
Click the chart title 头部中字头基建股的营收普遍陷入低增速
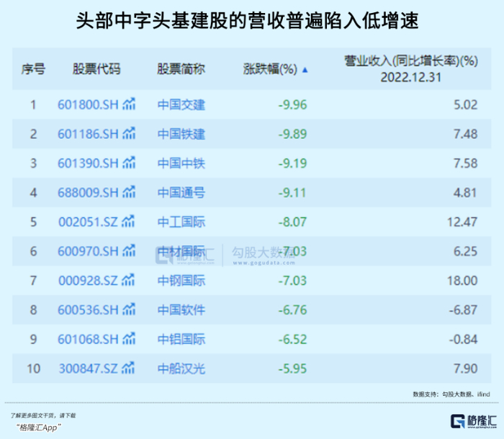tap(247, 21)
